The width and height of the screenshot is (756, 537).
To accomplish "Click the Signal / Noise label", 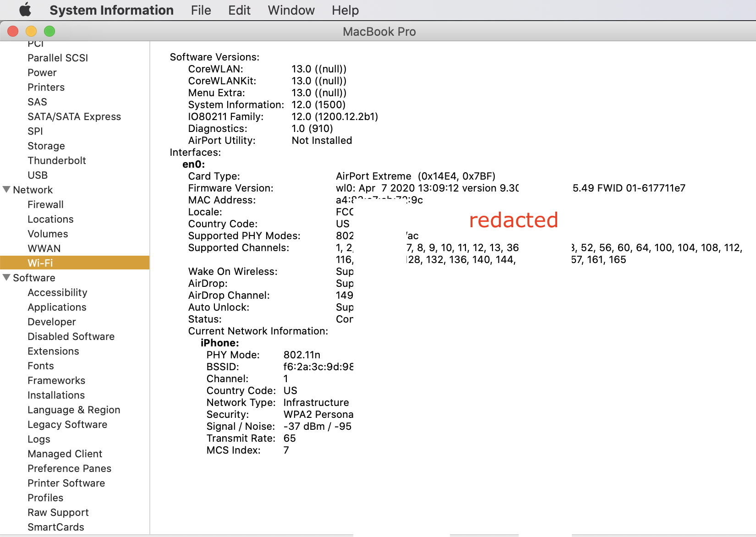I will pyautogui.click(x=241, y=426).
